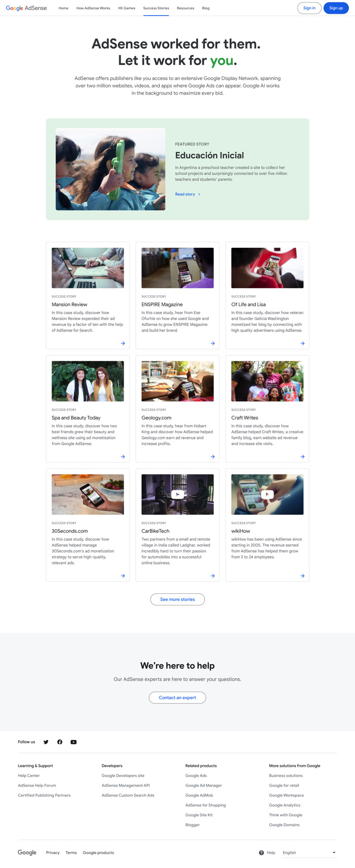
Task: Click the Help question mark icon in footer
Action: coord(262,853)
